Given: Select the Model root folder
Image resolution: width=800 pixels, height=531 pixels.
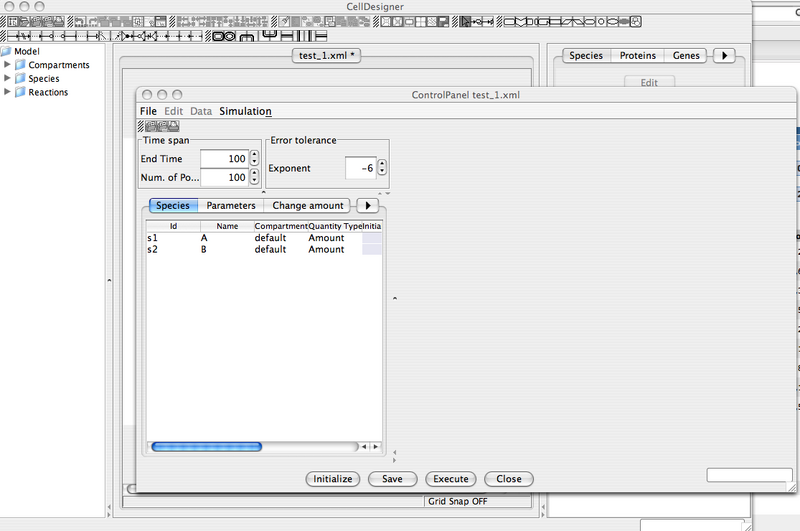Looking at the screenshot, I should tap(20, 51).
